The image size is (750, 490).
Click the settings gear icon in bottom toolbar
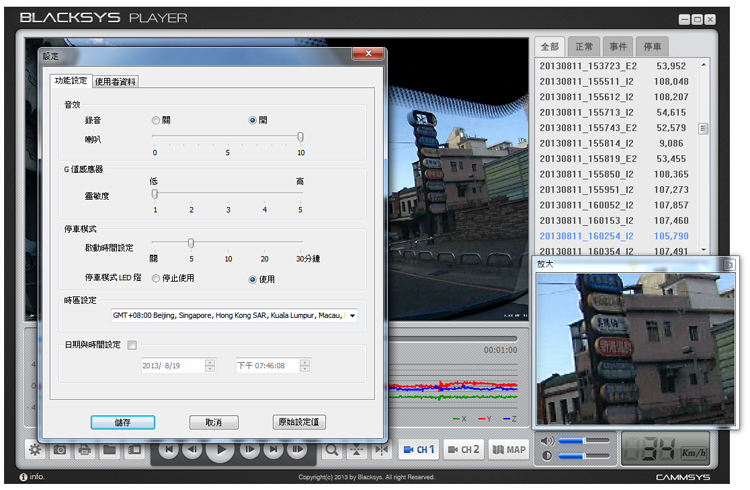tap(35, 450)
